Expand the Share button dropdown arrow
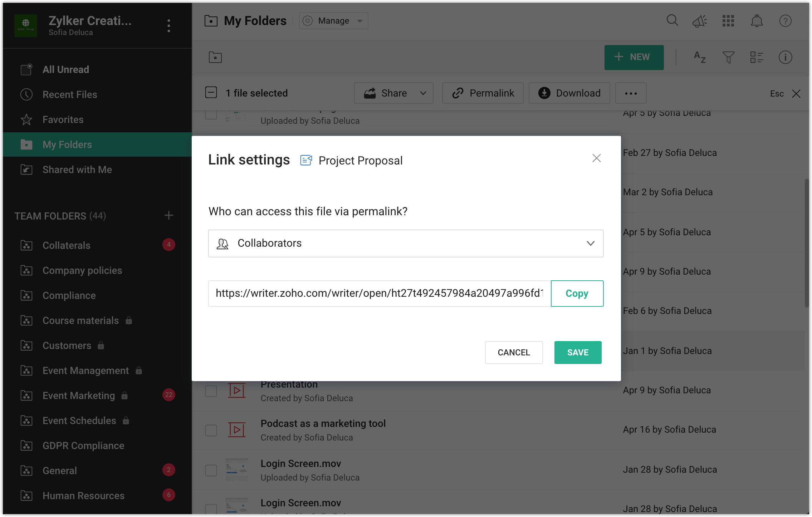The height and width of the screenshot is (517, 812). coord(423,93)
